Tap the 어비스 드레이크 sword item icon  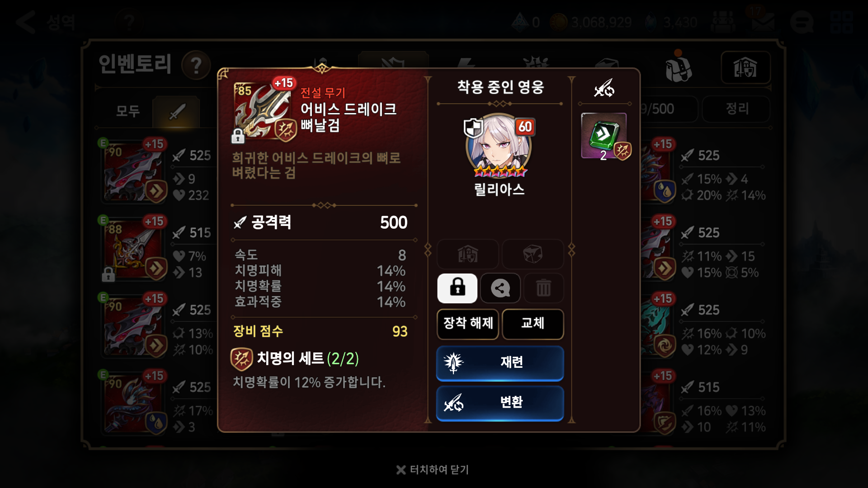[263, 111]
